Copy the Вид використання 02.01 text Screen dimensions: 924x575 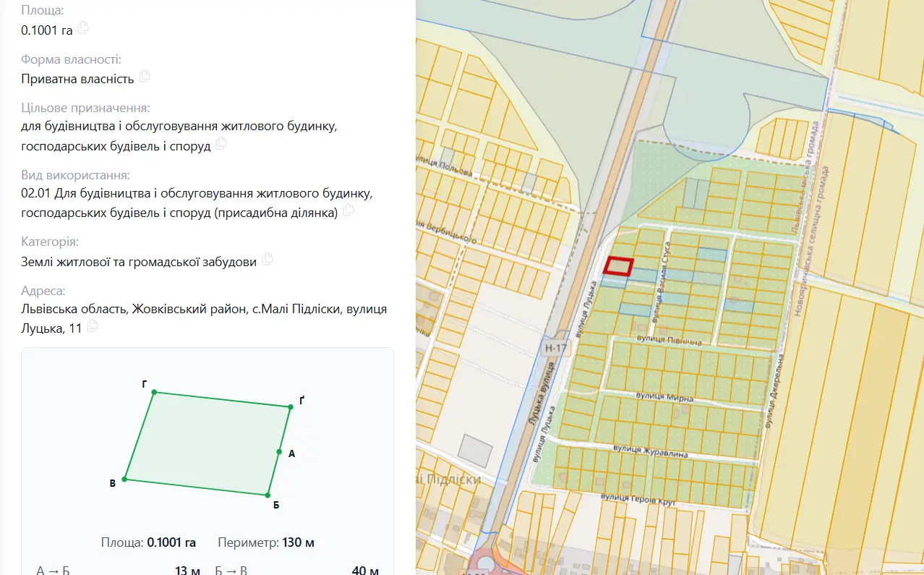tap(348, 210)
